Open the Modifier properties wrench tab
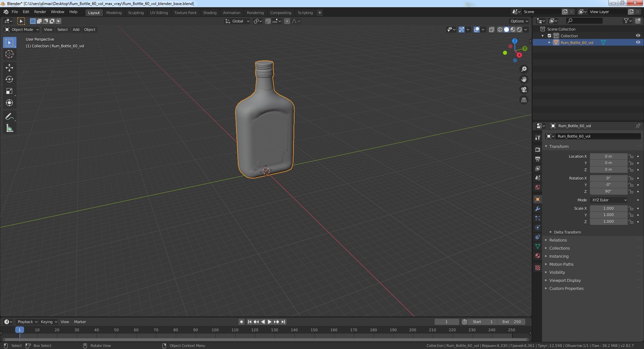 click(x=538, y=209)
